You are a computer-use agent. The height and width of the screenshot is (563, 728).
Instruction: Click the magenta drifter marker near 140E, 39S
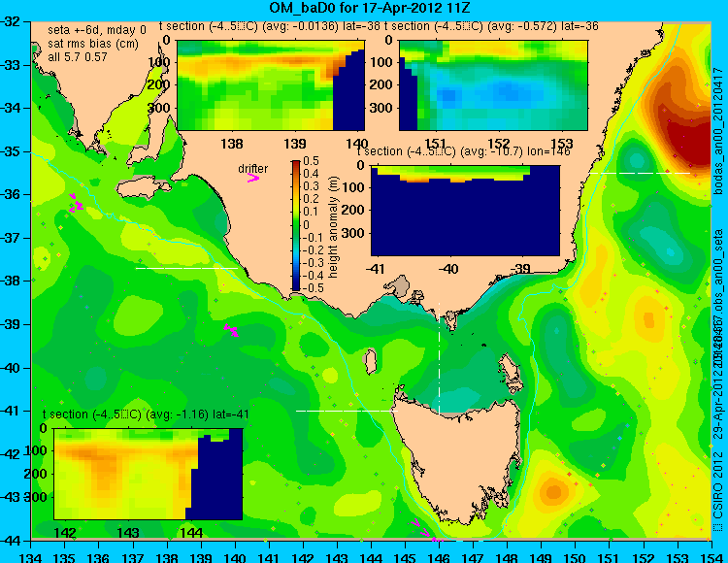pos(231,330)
